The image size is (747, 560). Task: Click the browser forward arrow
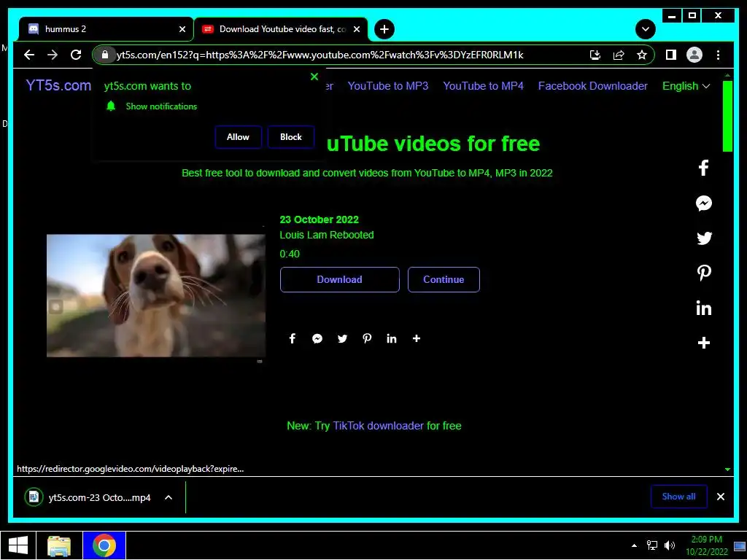coord(53,55)
